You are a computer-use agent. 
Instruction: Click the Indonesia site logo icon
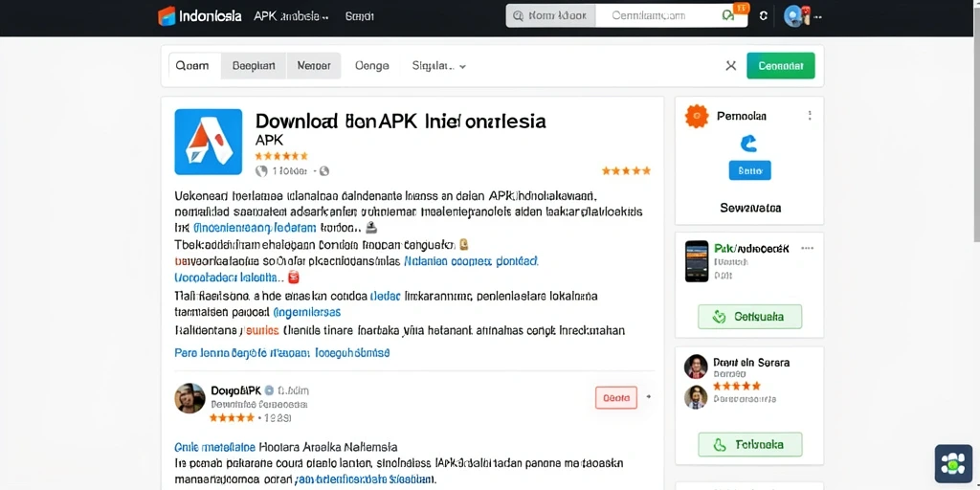pyautogui.click(x=167, y=16)
